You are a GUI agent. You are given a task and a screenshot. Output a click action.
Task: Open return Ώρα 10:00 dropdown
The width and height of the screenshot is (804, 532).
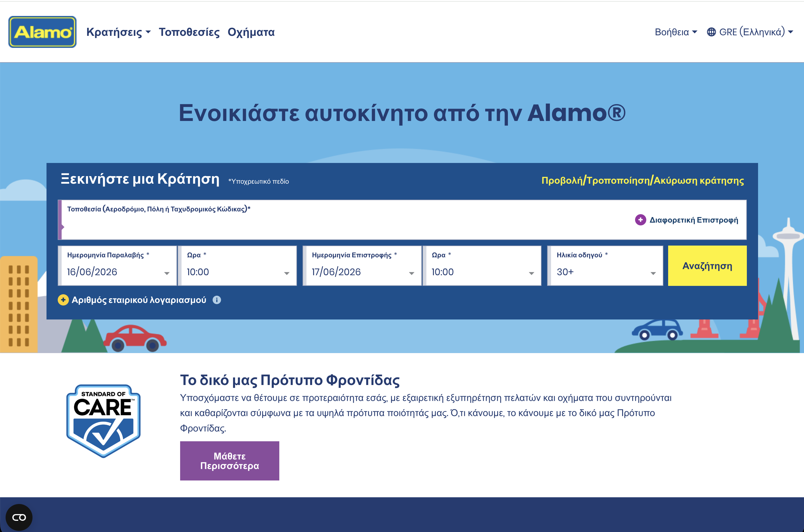tap(482, 266)
